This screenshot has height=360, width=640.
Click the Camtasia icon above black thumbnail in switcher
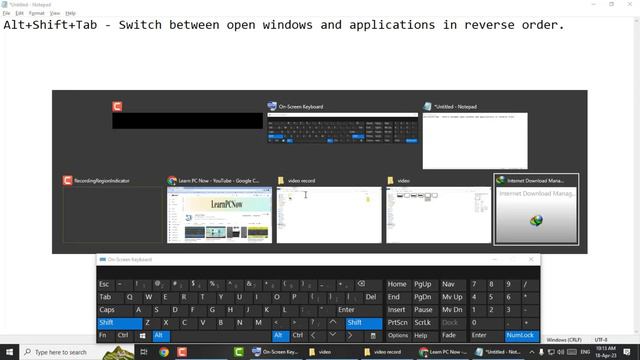coord(117,107)
